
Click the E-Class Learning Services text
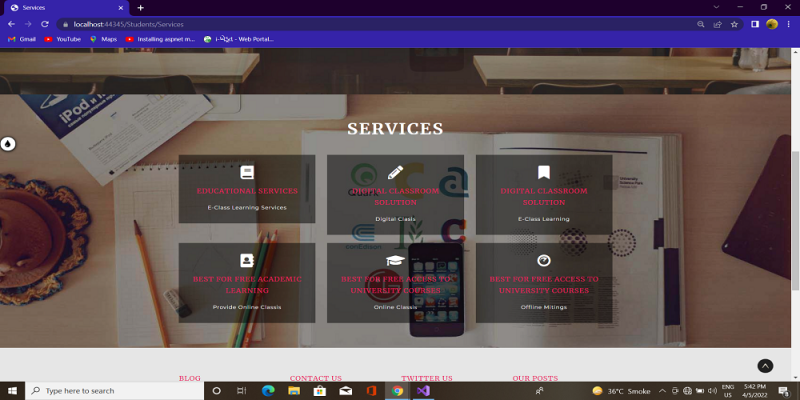(x=247, y=208)
